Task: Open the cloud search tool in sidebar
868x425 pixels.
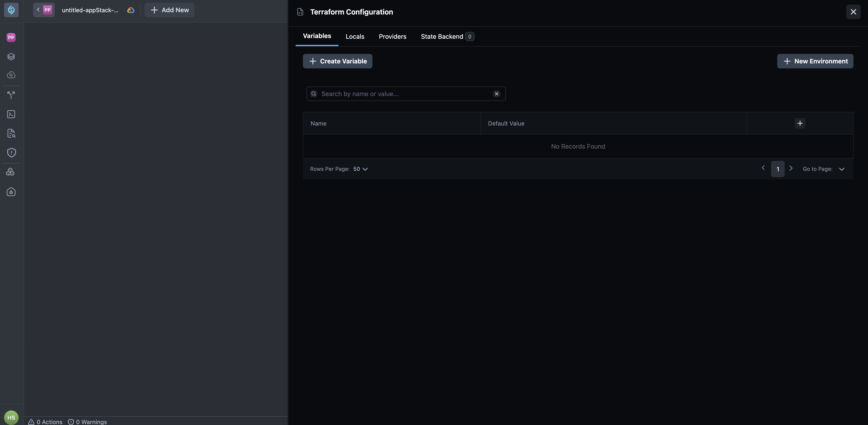Action: click(x=11, y=75)
